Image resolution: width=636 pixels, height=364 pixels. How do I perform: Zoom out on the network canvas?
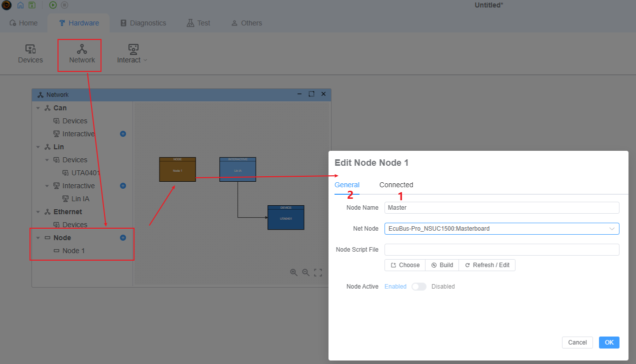tap(306, 273)
